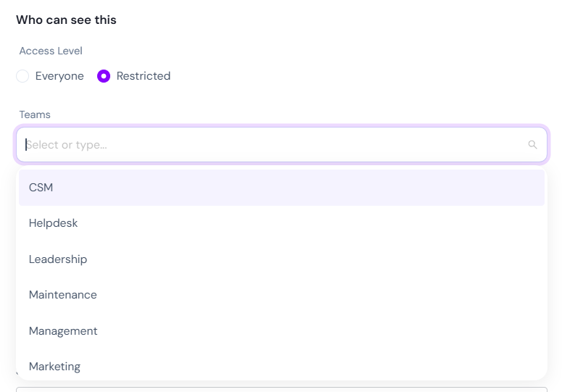The width and height of the screenshot is (562, 392).
Task: Focus the Teams select or type field
Action: (281, 145)
